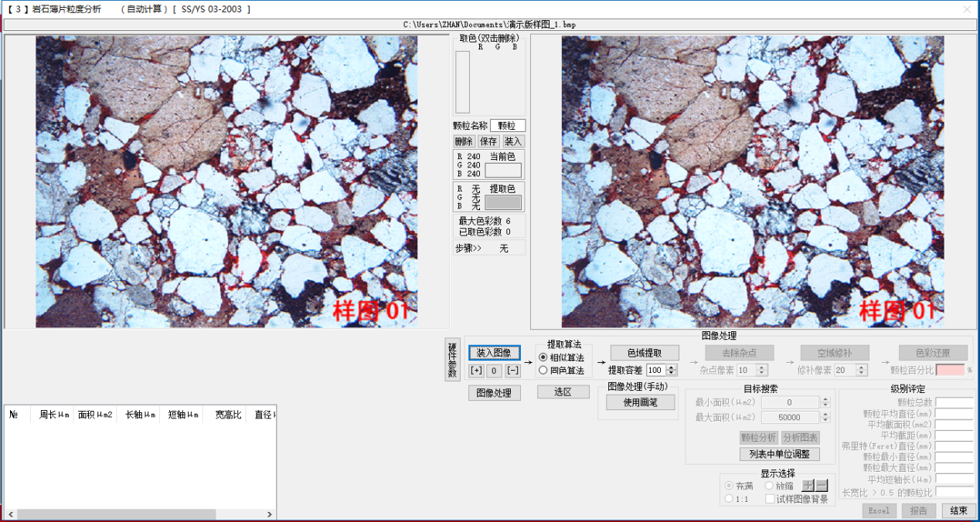Click the 删除 delete button
Screen dimensions: 980x522
(x=464, y=141)
